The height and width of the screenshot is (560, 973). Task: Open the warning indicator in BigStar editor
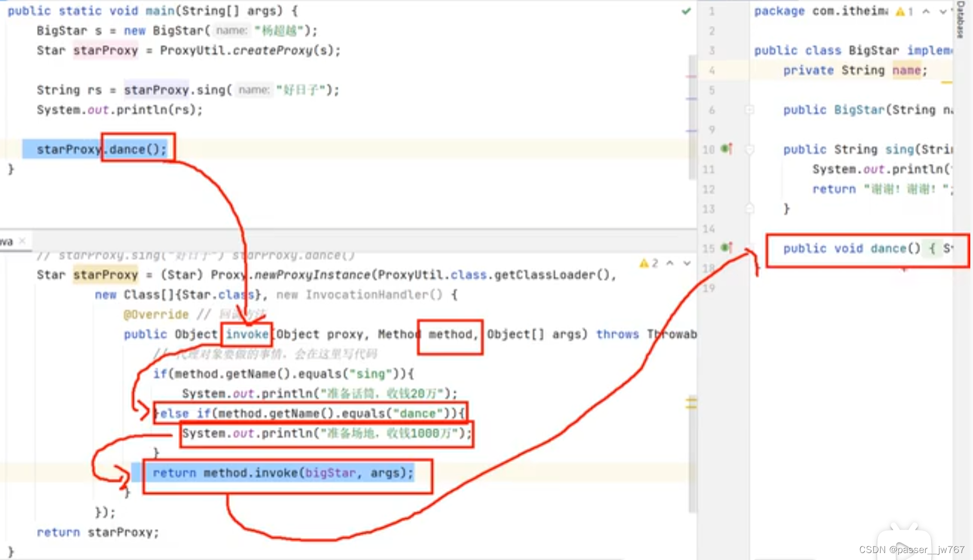coord(904,11)
